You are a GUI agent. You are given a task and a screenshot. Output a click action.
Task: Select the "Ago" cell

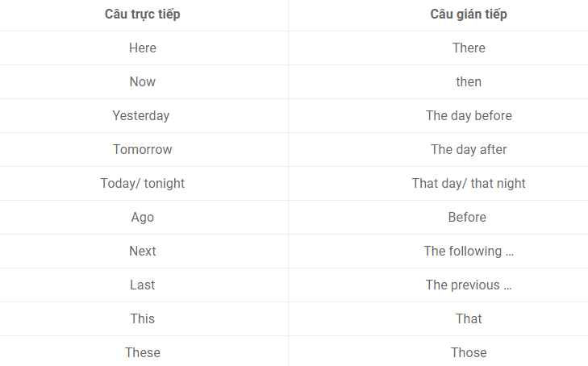[143, 218]
